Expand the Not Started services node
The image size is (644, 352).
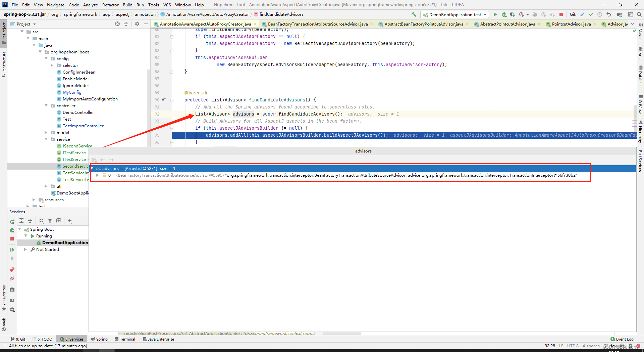(25, 249)
